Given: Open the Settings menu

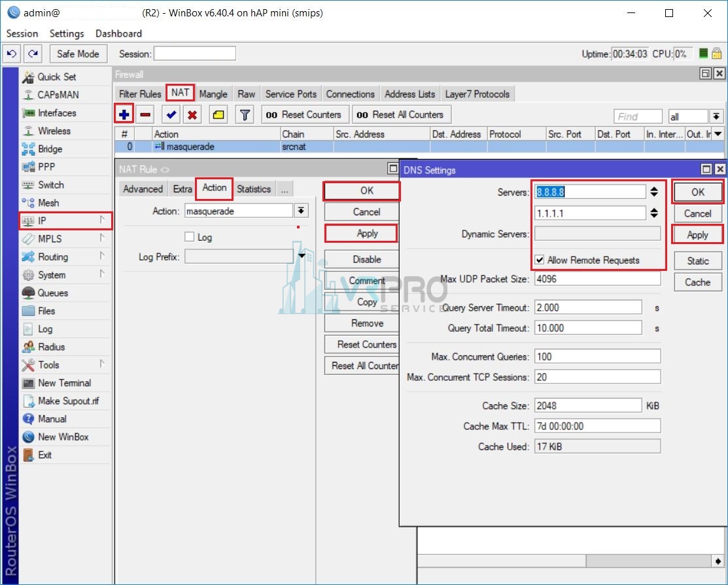Looking at the screenshot, I should (67, 33).
